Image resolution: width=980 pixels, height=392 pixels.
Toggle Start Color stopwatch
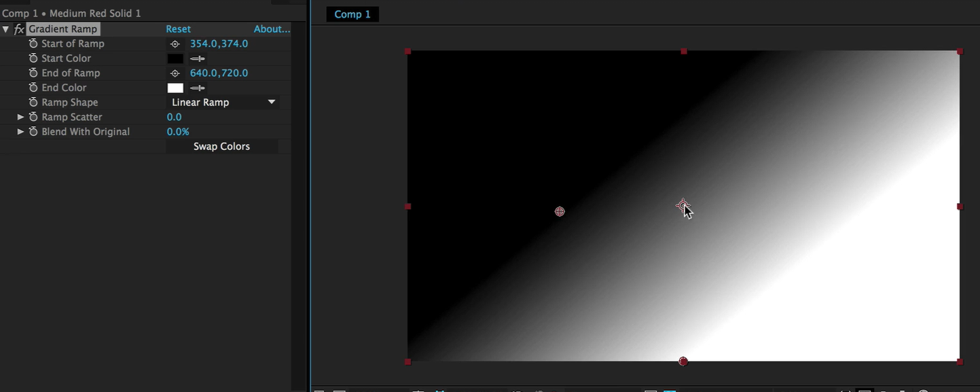point(33,58)
